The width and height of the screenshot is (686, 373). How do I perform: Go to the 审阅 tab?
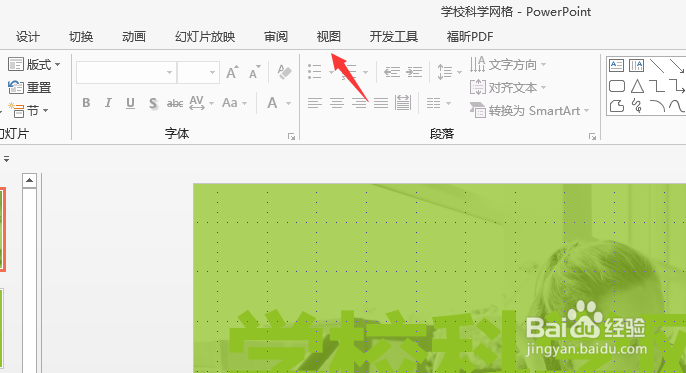pos(276,37)
